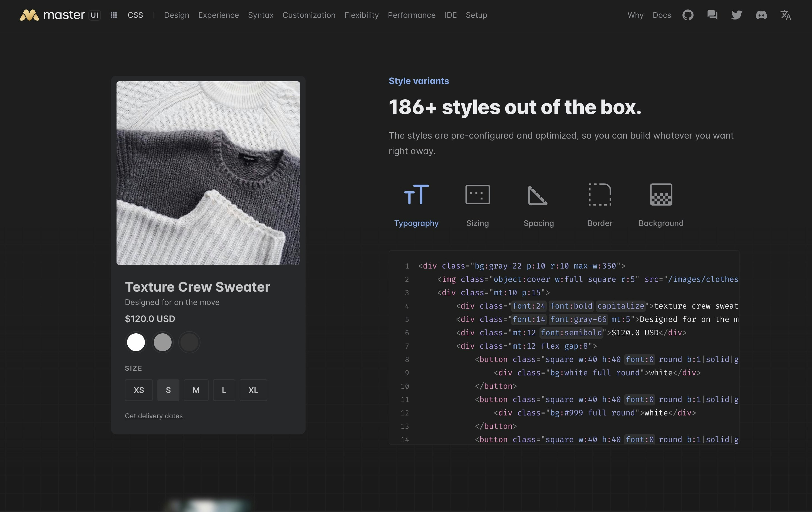This screenshot has width=812, height=512.
Task: Open the Discord icon link
Action: 761,15
